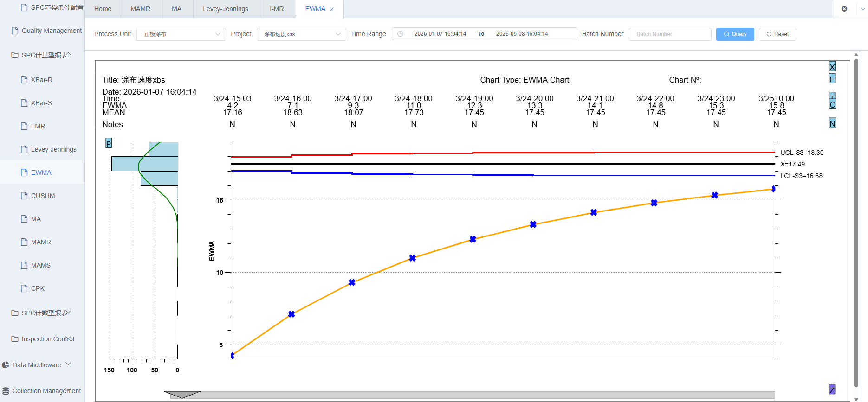Click the scroll up arrow
This screenshot has width=868, height=402.
pos(856,55)
